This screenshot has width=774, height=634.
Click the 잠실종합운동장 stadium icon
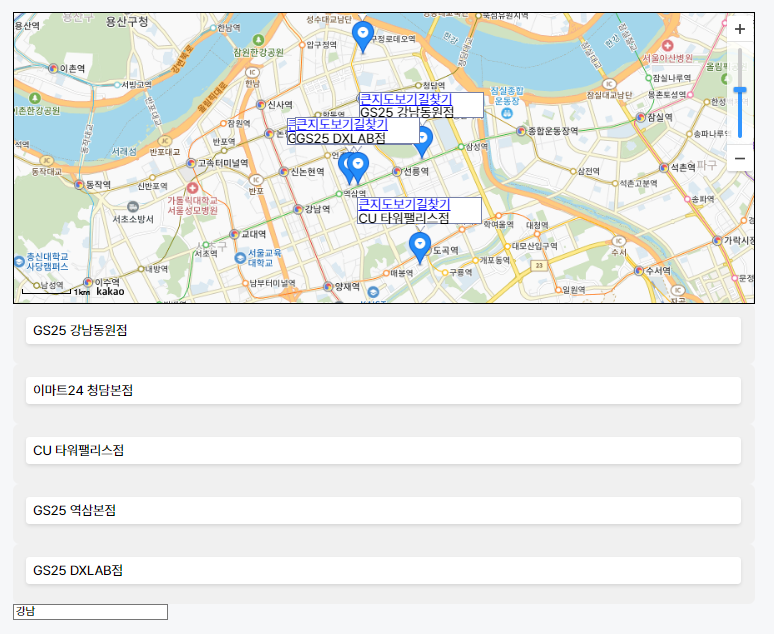click(507, 113)
